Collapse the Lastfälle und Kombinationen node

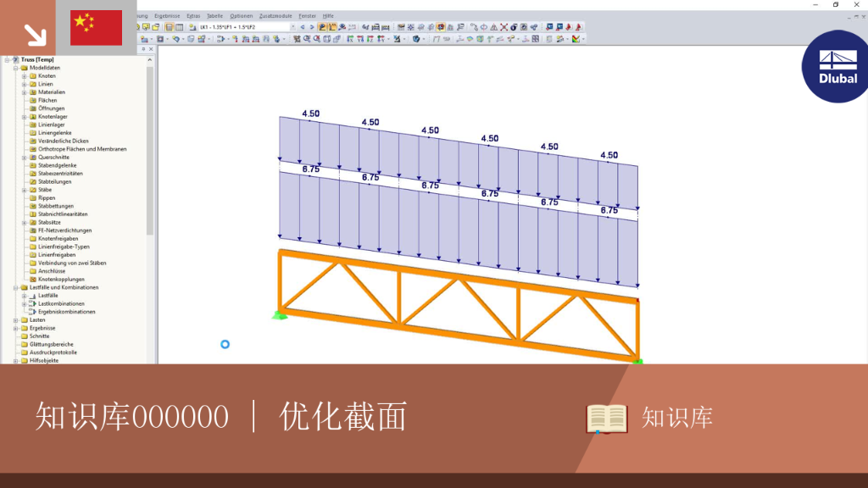coord(15,288)
